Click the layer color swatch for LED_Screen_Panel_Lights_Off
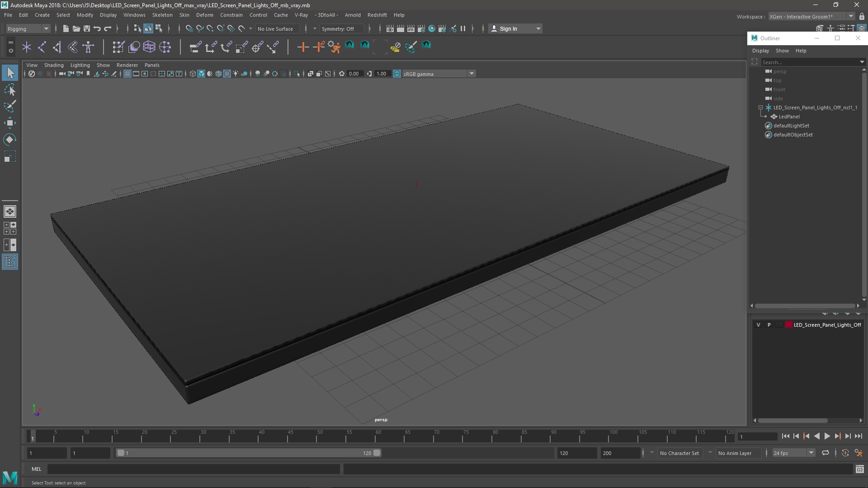868x488 pixels. pos(789,325)
